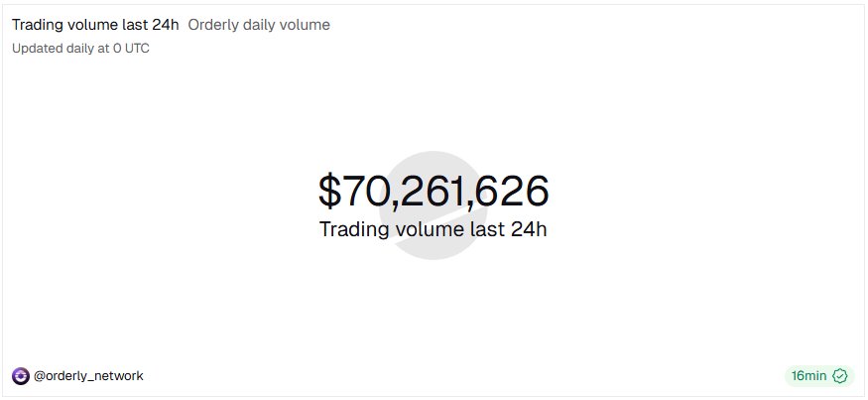Screen dimensions: 868x400
Task: Click the "@" symbol before orderly_network
Action: tap(40, 376)
